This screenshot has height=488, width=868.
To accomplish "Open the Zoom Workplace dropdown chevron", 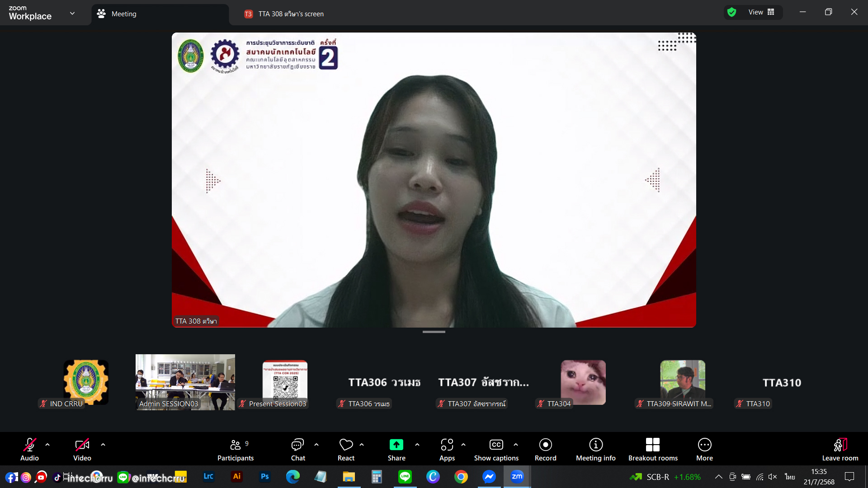I will pyautogui.click(x=72, y=14).
